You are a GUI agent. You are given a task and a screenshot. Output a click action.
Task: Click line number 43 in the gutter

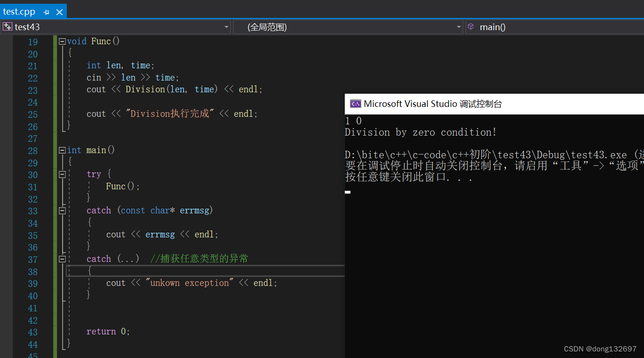click(x=32, y=332)
